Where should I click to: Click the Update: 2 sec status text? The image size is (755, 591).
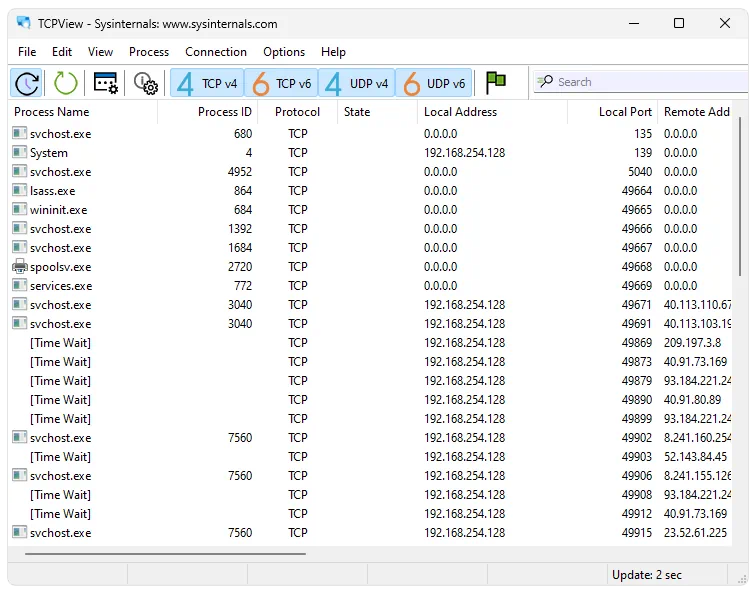647,575
